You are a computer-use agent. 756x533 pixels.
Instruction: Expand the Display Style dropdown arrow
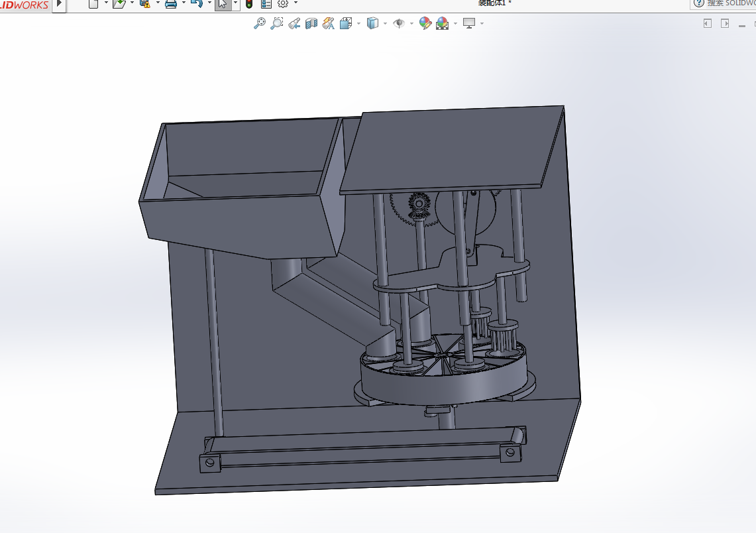(x=385, y=23)
